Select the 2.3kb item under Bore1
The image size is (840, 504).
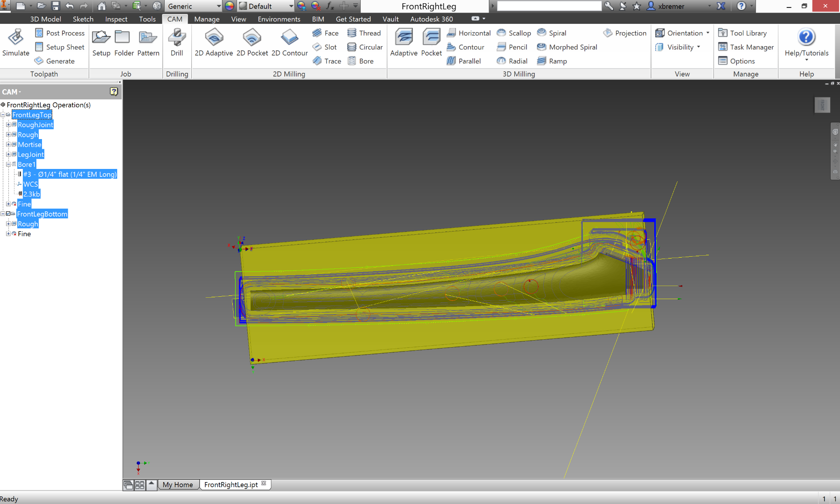32,194
